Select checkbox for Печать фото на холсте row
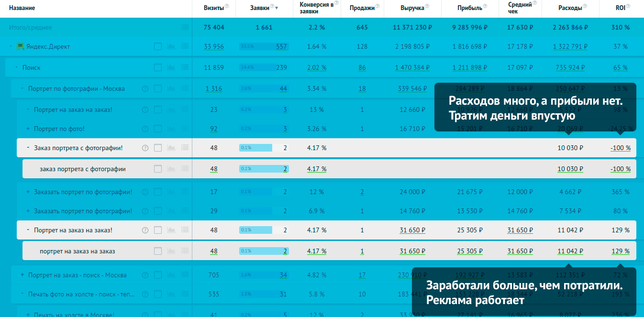 tap(158, 294)
